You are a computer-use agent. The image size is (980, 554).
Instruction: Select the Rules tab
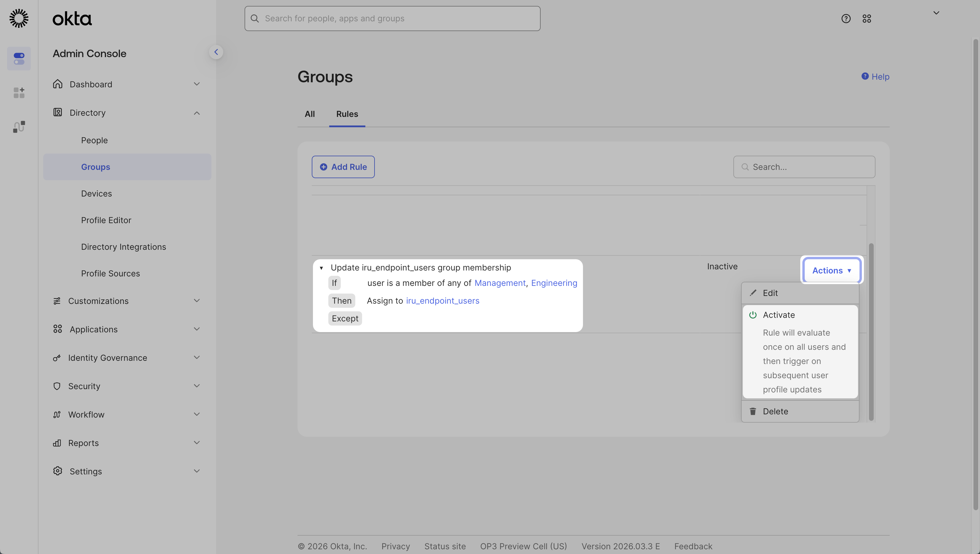pyautogui.click(x=347, y=114)
